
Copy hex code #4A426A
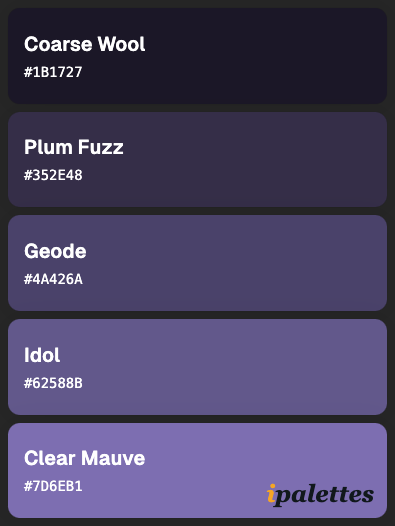pos(53,279)
